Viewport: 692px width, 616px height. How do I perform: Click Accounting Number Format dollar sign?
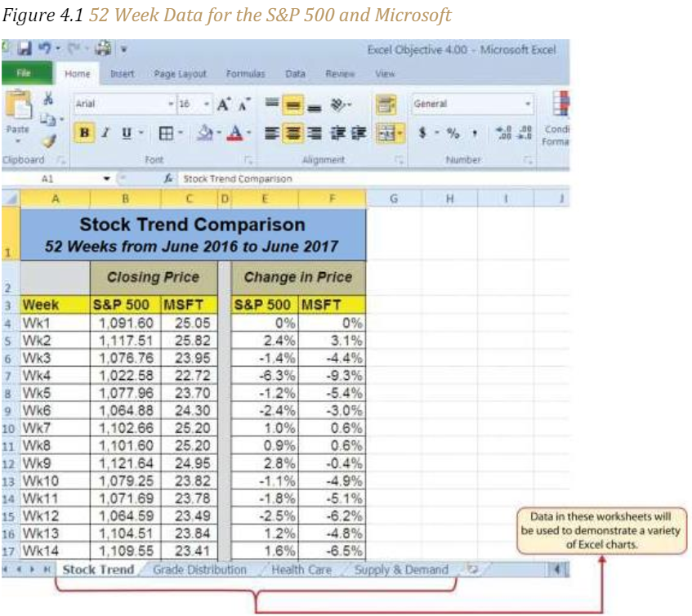tap(422, 132)
